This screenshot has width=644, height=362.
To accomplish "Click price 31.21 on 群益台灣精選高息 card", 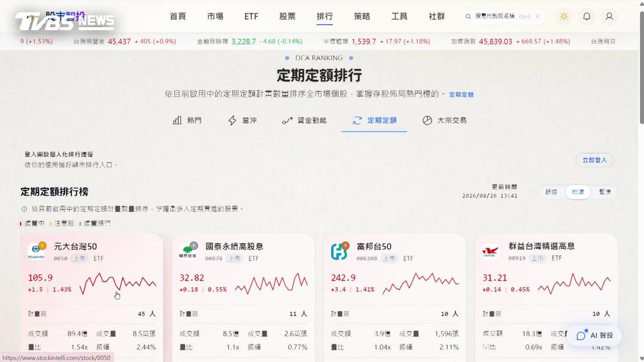I will tap(494, 278).
